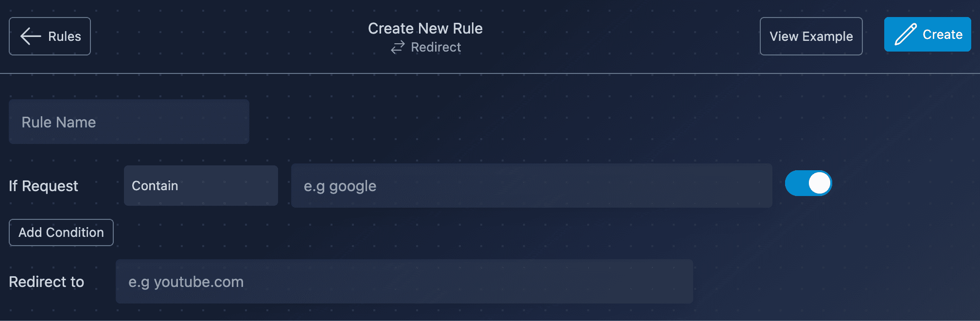This screenshot has width=980, height=321.
Task: Select the Rules navigation button
Action: [x=49, y=36]
